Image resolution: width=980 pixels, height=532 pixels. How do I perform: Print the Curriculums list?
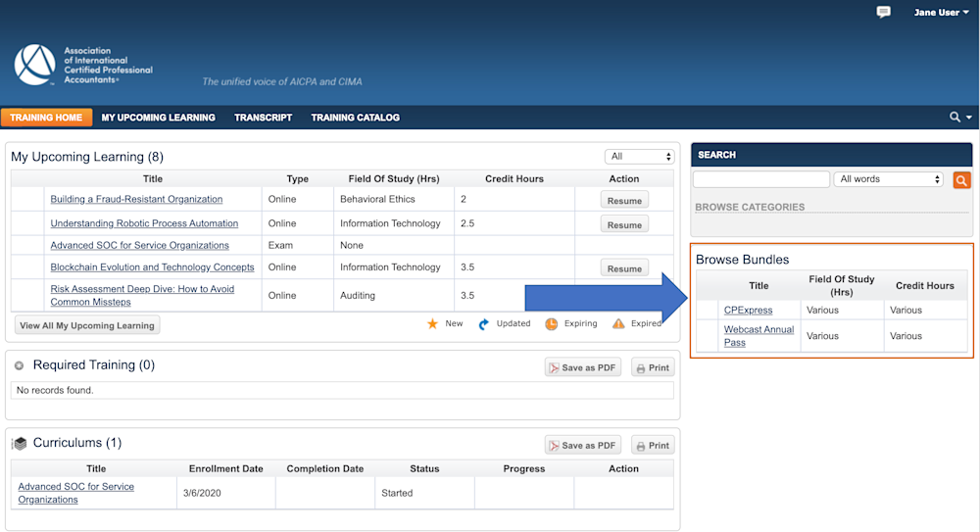click(653, 445)
